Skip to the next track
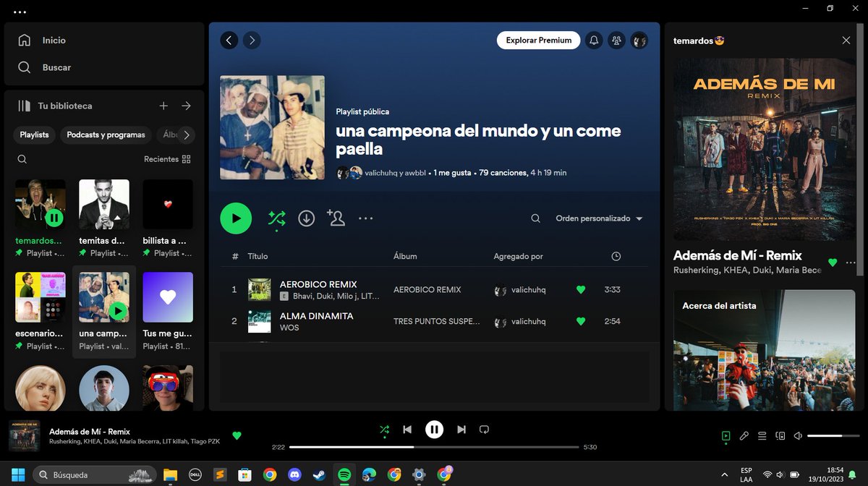The width and height of the screenshot is (868, 486). (461, 430)
